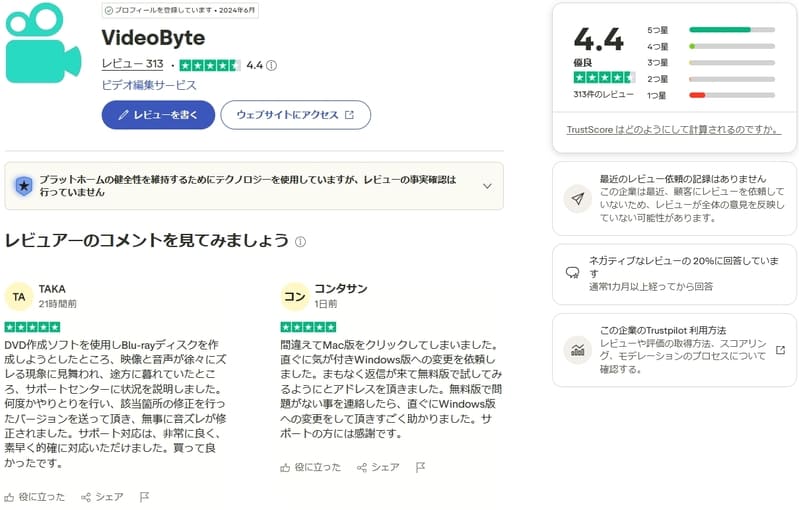This screenshot has height=510, width=799.
Task: Click ネガティブなレビューの20%に回答 text
Action: tap(684, 267)
